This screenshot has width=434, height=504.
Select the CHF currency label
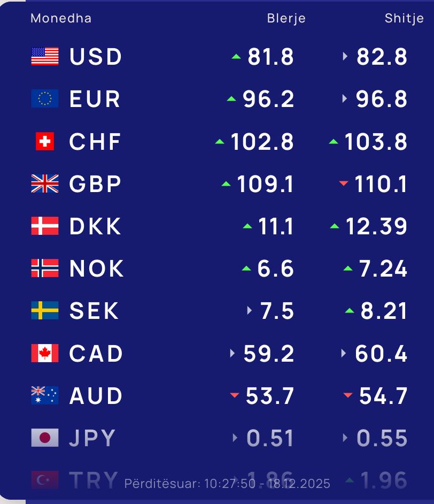point(95,142)
